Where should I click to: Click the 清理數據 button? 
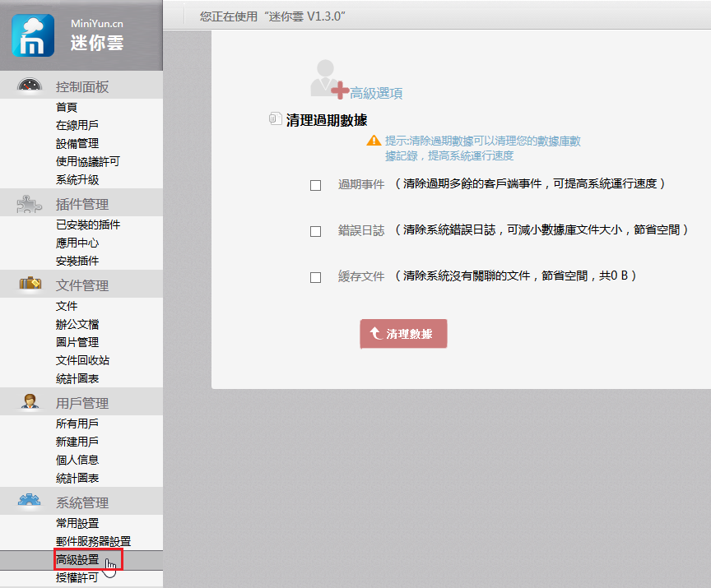pos(403,334)
